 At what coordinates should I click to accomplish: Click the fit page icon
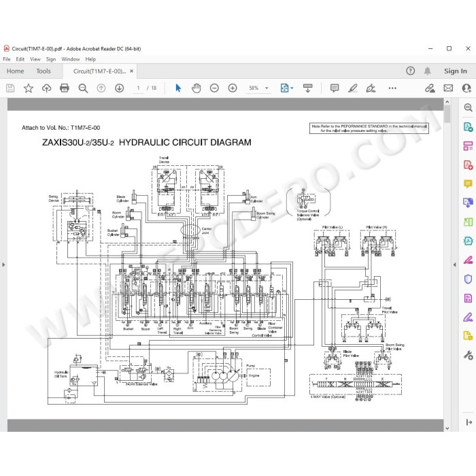pos(284,88)
